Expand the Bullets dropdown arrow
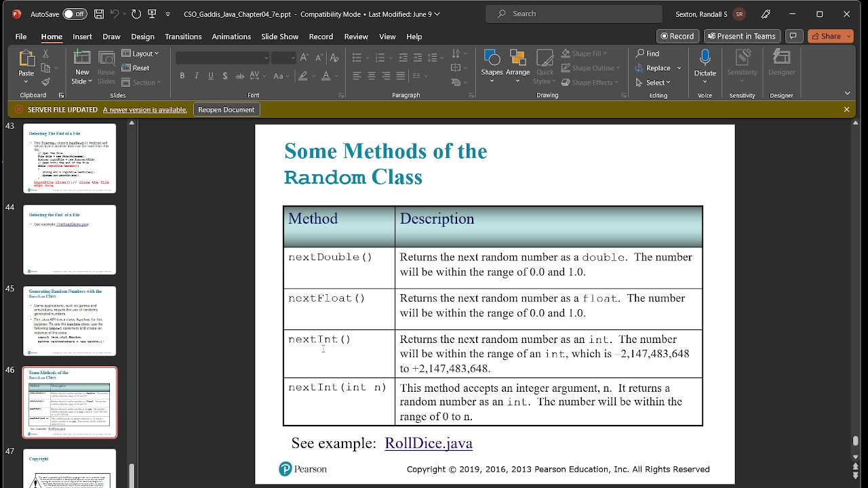The height and width of the screenshot is (488, 868). coord(367,58)
